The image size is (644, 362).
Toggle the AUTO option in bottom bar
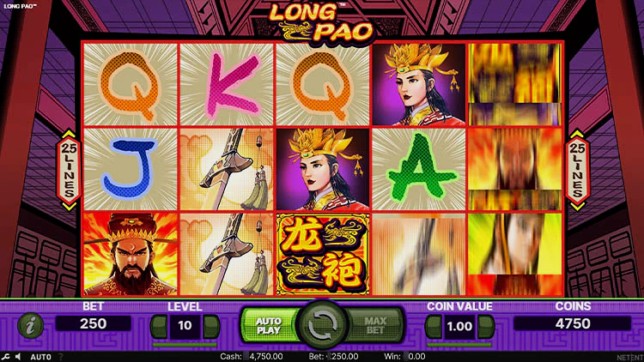coord(40,357)
